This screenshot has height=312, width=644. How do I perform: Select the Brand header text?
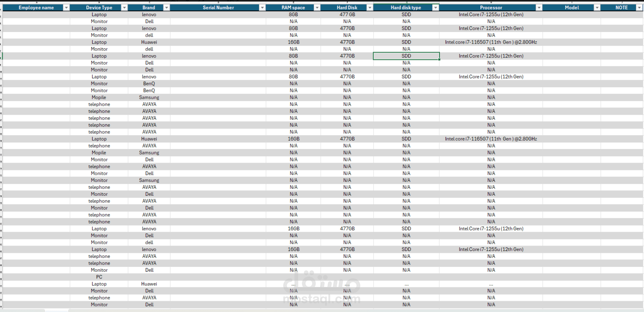pyautogui.click(x=149, y=8)
